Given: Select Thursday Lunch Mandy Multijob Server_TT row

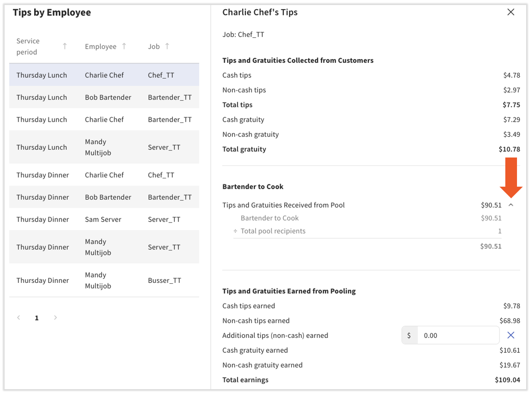Looking at the screenshot, I should [104, 147].
